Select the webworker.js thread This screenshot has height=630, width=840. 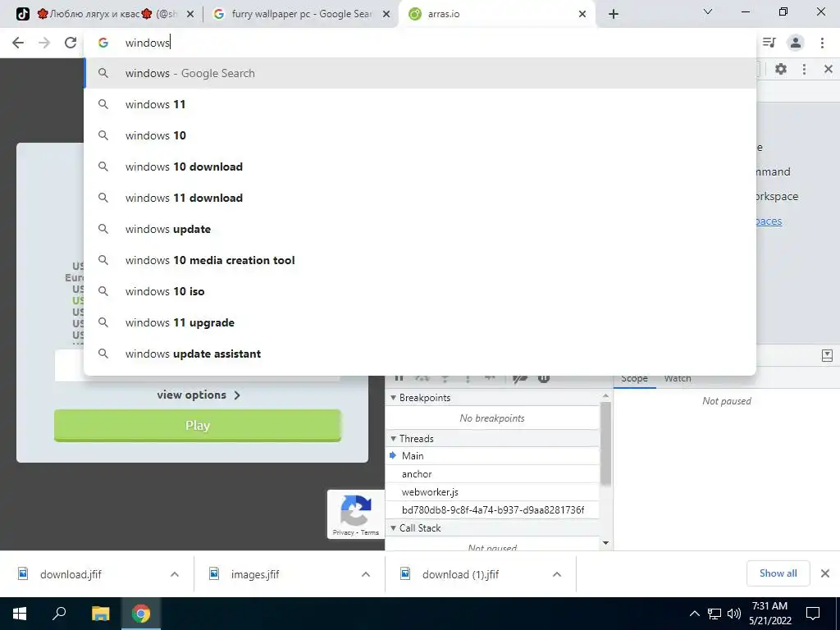[x=493, y=492]
